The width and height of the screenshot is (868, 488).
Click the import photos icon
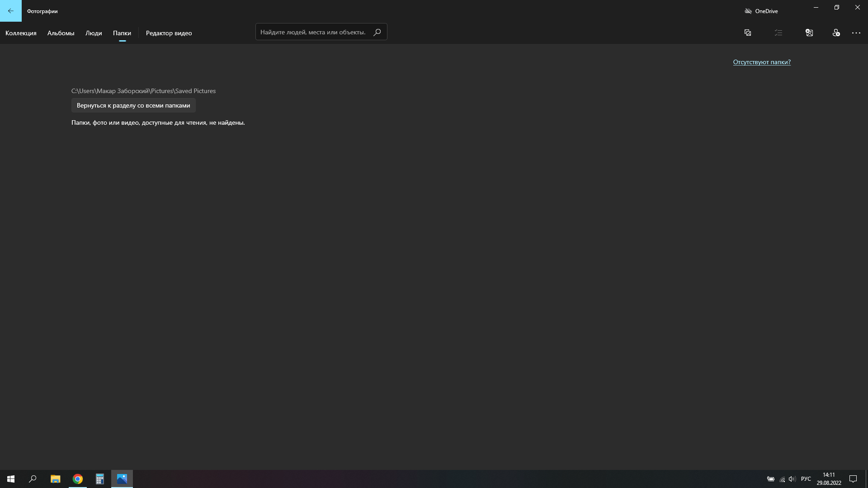pyautogui.click(x=809, y=33)
